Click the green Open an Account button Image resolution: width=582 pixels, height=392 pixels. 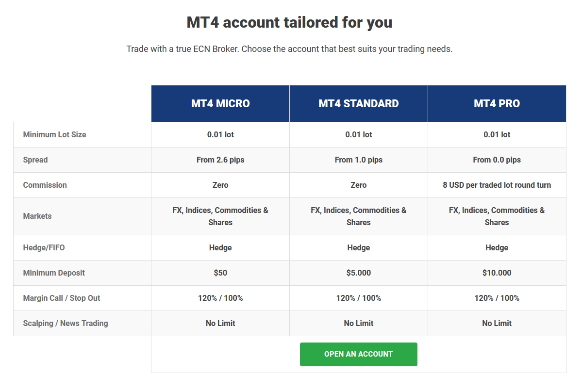(x=359, y=354)
